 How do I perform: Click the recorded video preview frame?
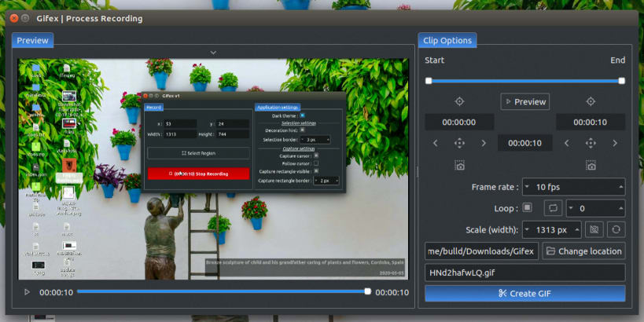[x=213, y=169]
